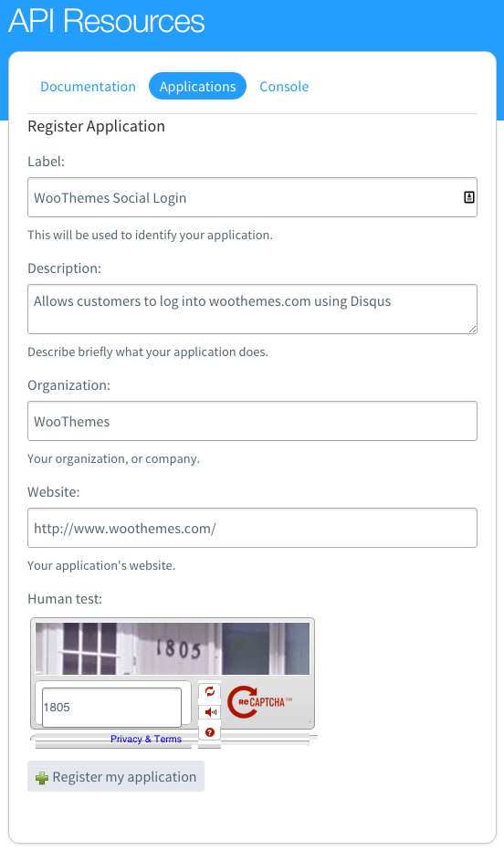Click the reCAPTCHA audio challenge icon
This screenshot has height=851, width=504.
211,712
